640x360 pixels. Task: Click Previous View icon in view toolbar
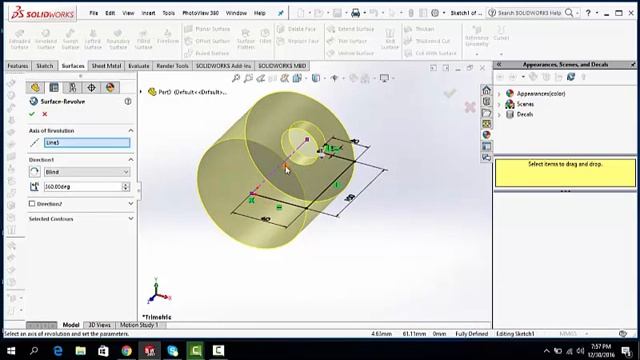click(260, 78)
